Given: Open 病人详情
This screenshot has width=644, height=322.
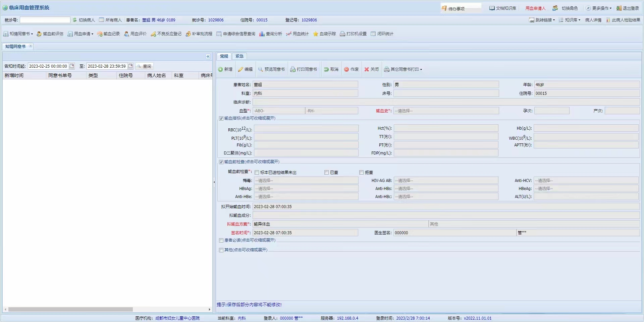Looking at the screenshot, I should (593, 20).
